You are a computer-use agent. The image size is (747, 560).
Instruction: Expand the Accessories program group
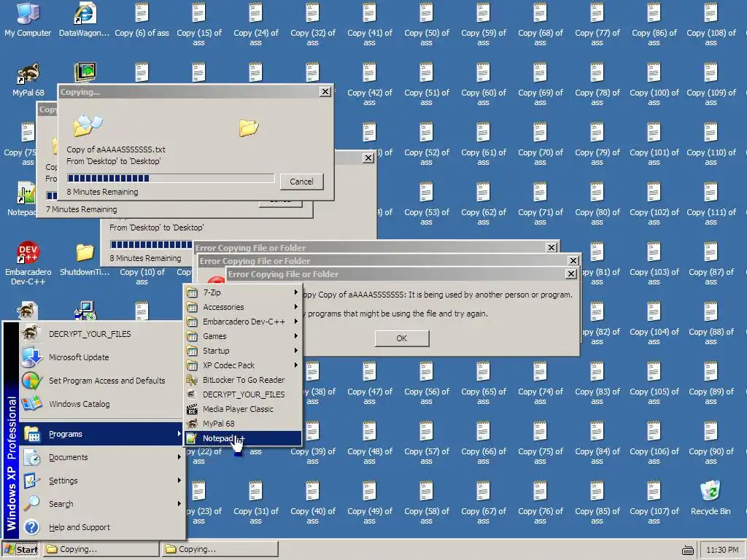tap(243, 307)
